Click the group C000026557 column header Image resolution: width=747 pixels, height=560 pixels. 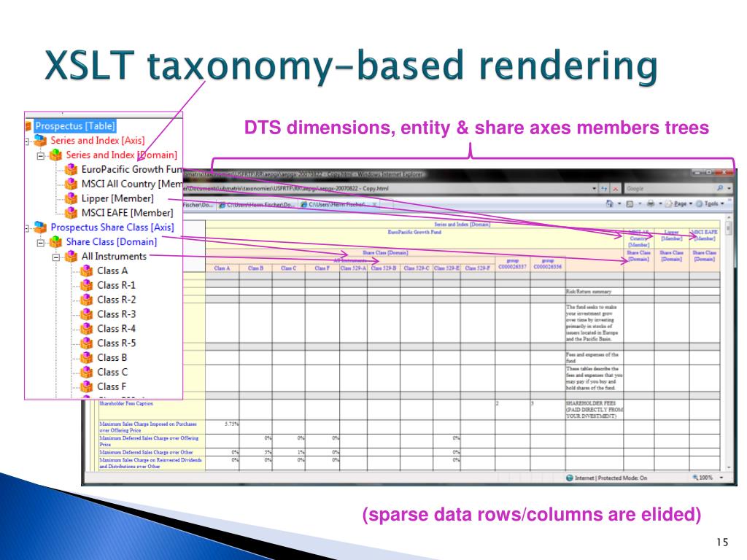tap(513, 264)
